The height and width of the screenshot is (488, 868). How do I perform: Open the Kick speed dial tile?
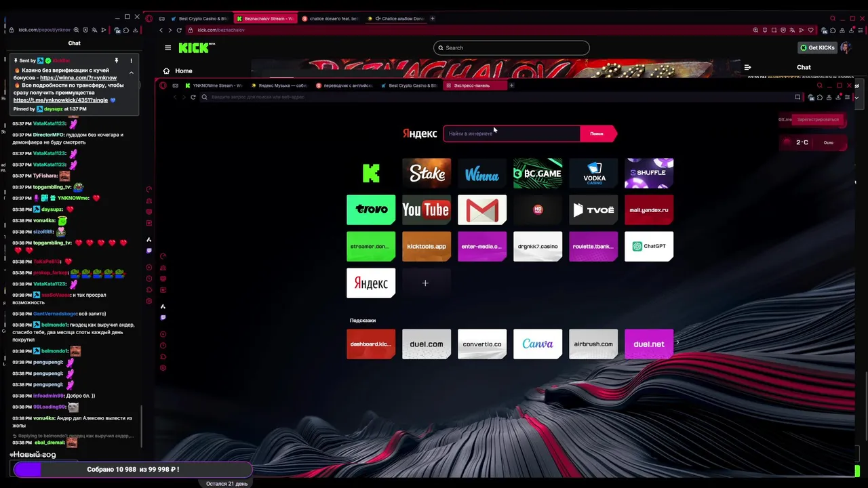[371, 173]
